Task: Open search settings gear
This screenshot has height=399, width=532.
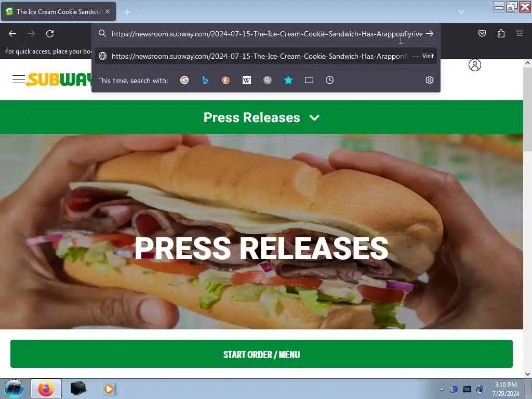Action: pyautogui.click(x=430, y=80)
